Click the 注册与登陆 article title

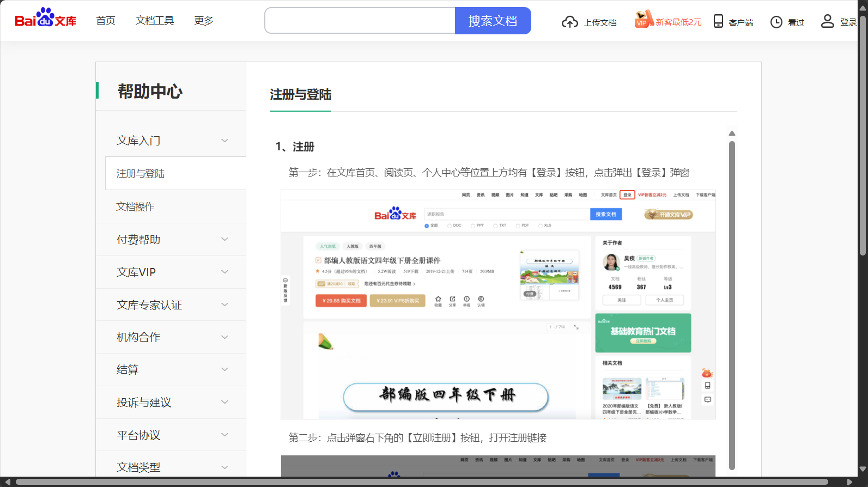(x=300, y=94)
